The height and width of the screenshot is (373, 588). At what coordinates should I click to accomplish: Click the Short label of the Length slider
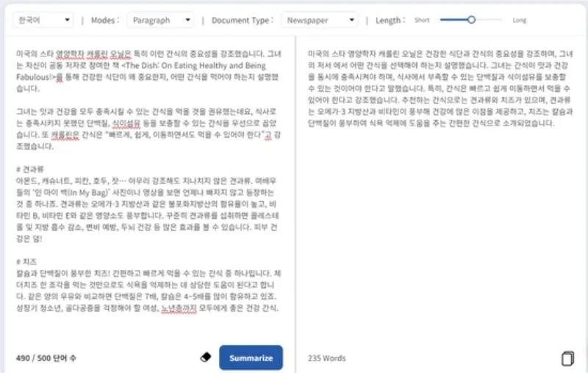tap(422, 21)
